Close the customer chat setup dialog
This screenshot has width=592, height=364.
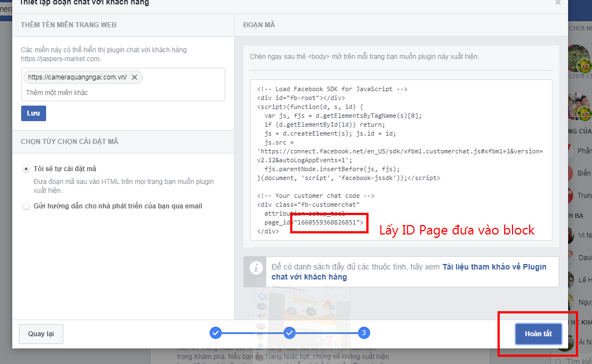tap(558, 3)
